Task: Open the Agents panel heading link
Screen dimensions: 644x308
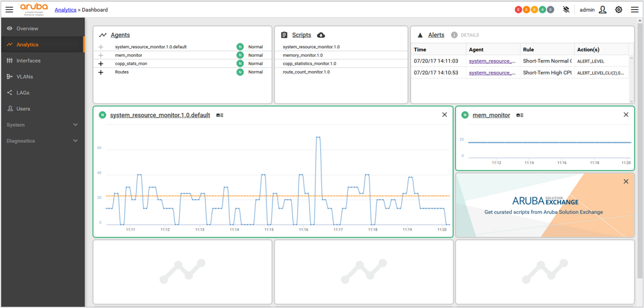Action: [121, 35]
